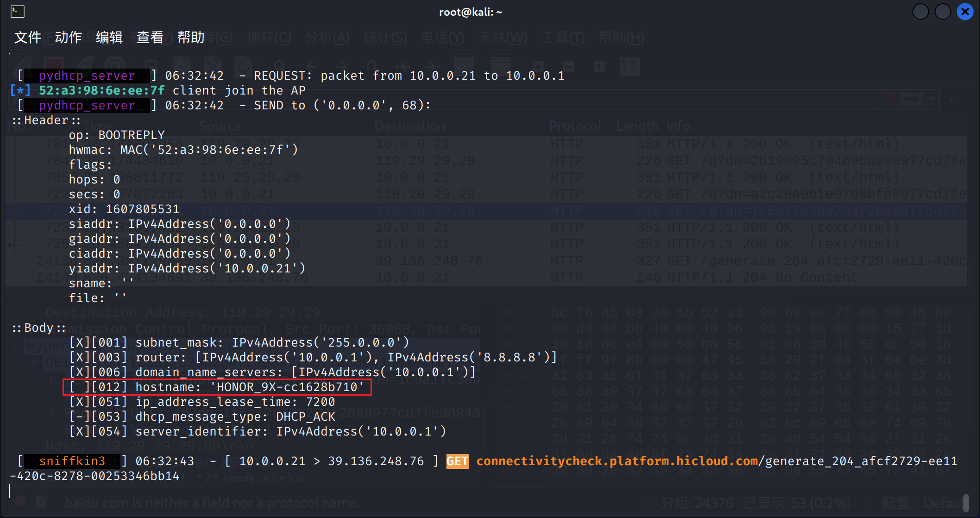Click the siaddr IPv4Address line

tap(180, 224)
